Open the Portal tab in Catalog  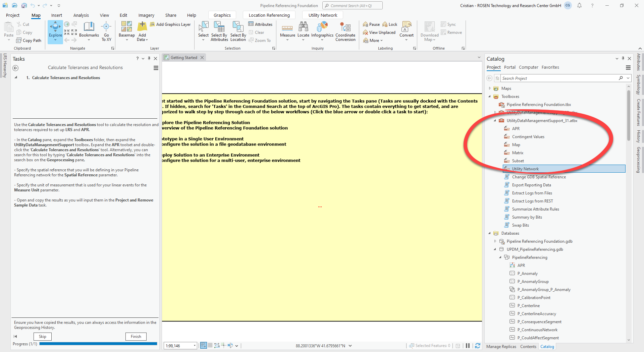tap(509, 67)
